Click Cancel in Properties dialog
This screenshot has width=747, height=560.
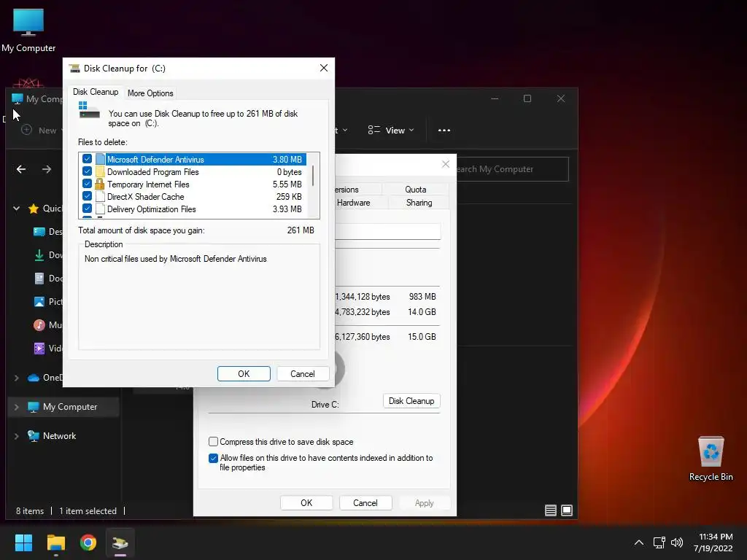365,503
